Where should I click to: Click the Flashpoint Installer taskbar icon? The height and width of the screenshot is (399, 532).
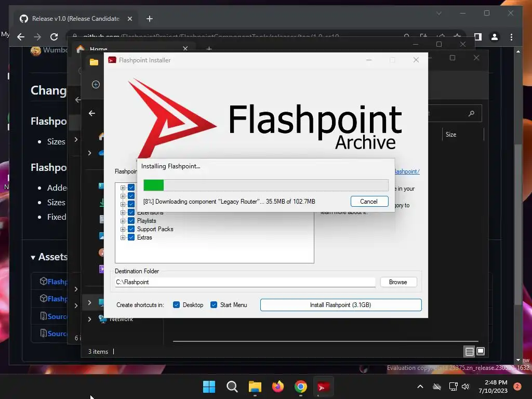[x=323, y=387]
